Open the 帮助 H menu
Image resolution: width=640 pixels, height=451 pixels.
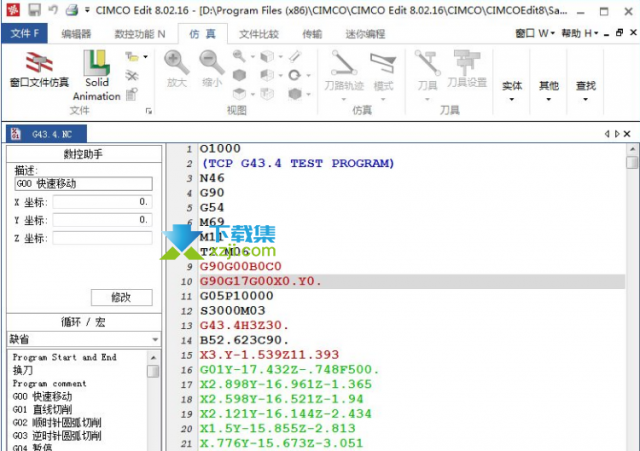point(580,33)
